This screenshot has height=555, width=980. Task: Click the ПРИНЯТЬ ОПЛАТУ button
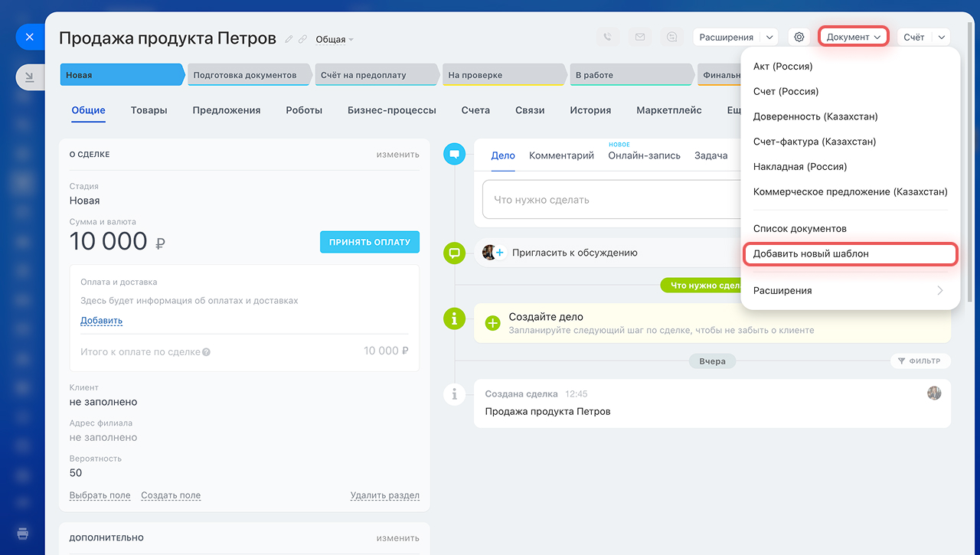click(370, 242)
